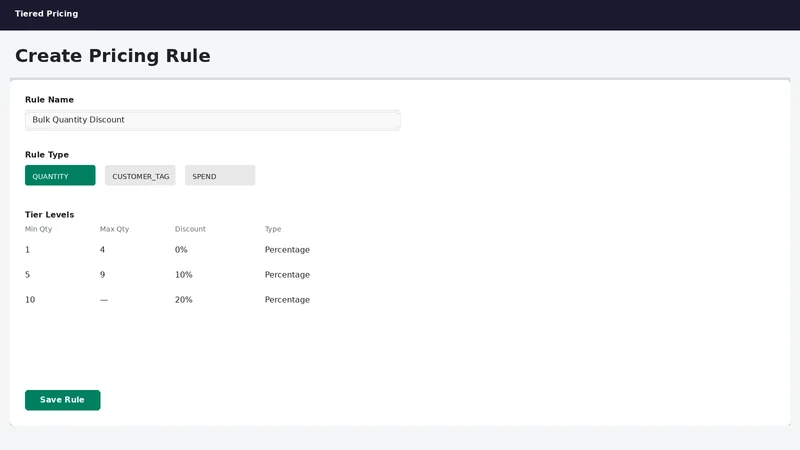This screenshot has width=800, height=450.
Task: Click the 0% discount value
Action: (181, 249)
